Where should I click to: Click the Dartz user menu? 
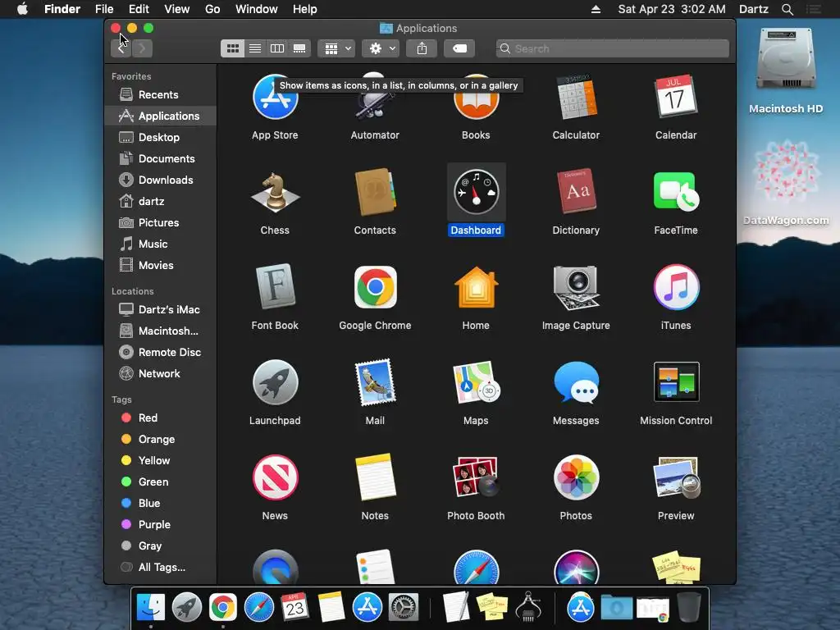click(x=754, y=9)
